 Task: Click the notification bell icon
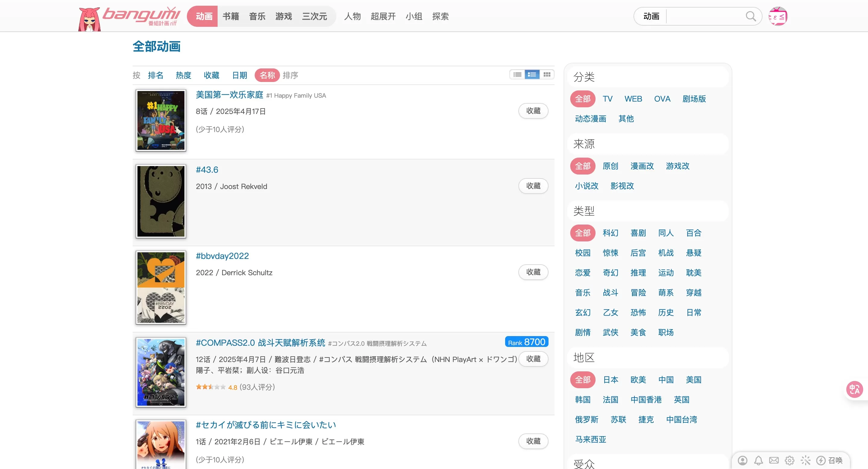point(759,460)
